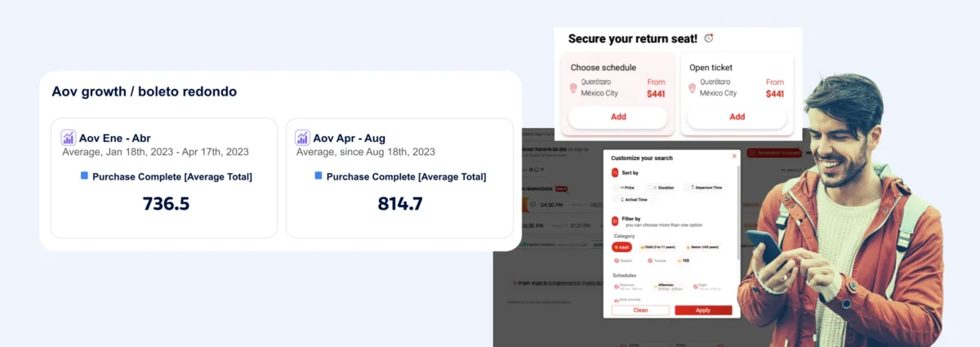This screenshot has width=980, height=347.
Task: Click location pin icon in Open ticket card
Action: pos(693,88)
